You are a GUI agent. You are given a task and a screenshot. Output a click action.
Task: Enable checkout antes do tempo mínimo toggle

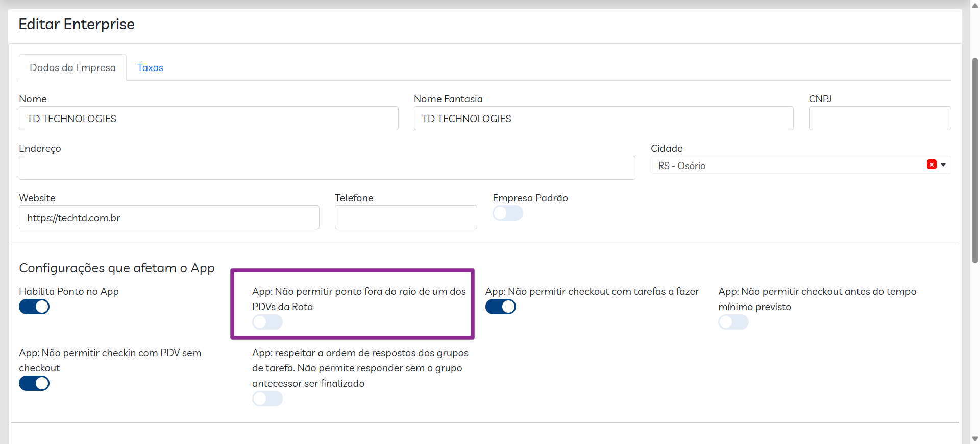pos(733,322)
